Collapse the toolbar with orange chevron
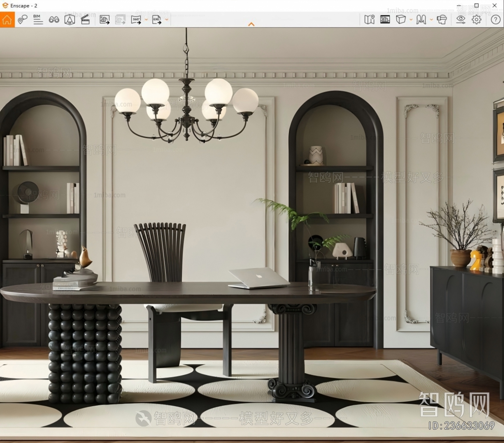 (x=251, y=24)
